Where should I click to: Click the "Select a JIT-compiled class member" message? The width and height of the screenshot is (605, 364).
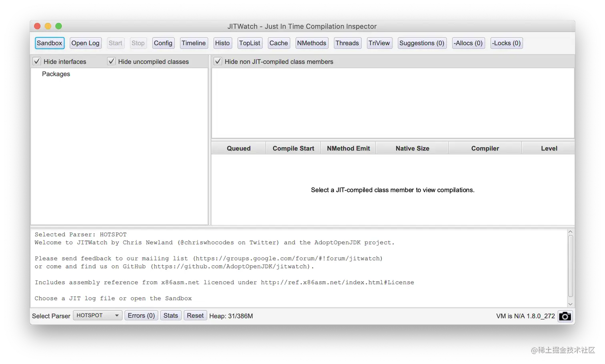(393, 190)
